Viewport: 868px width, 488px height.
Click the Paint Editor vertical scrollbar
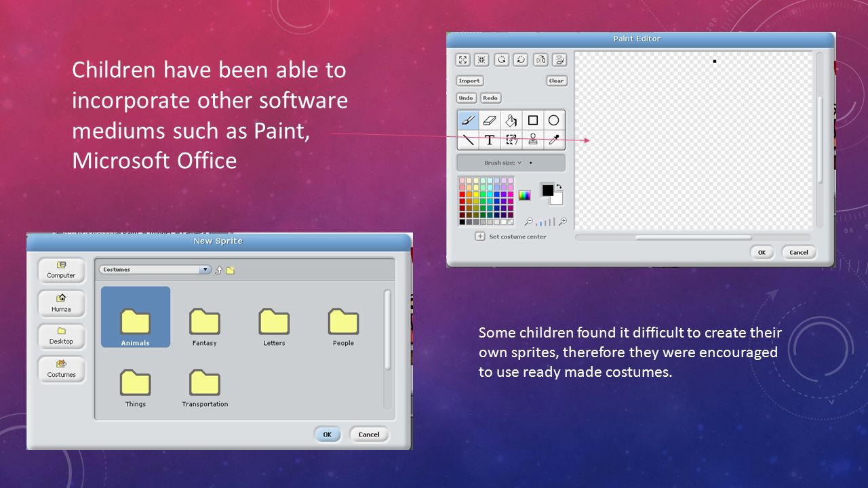tap(820, 139)
